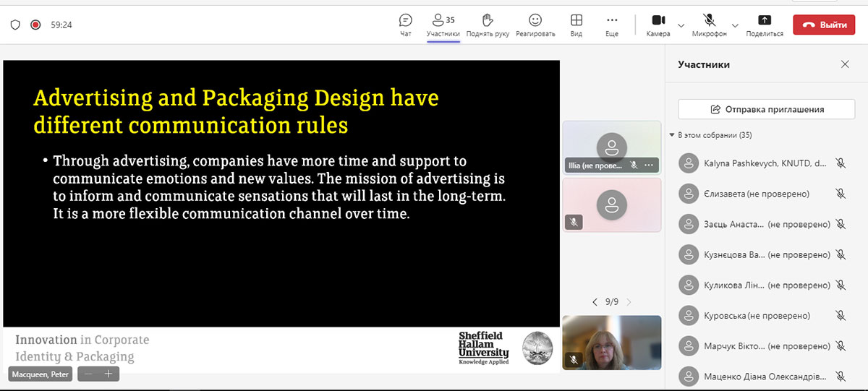
Task: Close the Участники side panel
Action: 845,64
